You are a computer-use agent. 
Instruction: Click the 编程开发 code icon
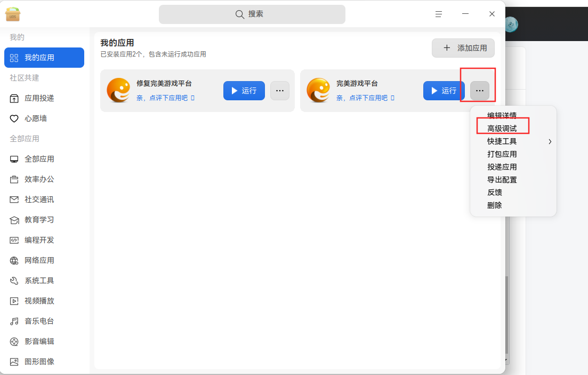14,240
